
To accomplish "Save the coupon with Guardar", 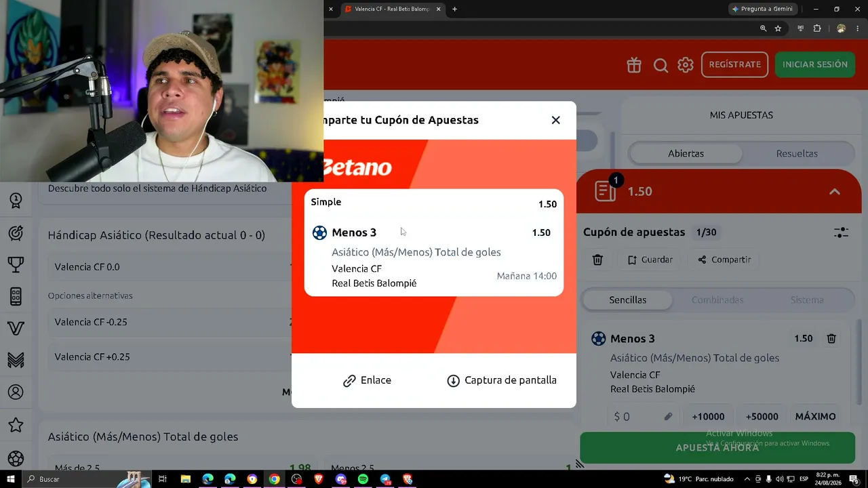I will pos(650,260).
